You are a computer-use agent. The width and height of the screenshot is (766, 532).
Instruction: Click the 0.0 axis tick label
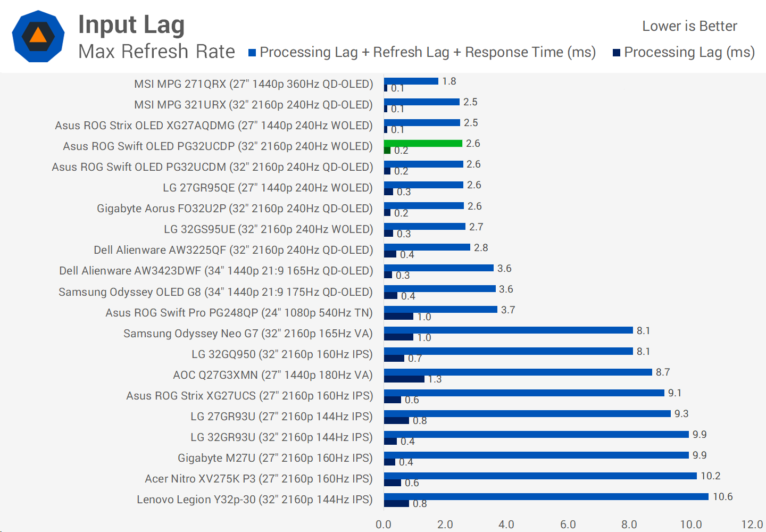click(384, 525)
